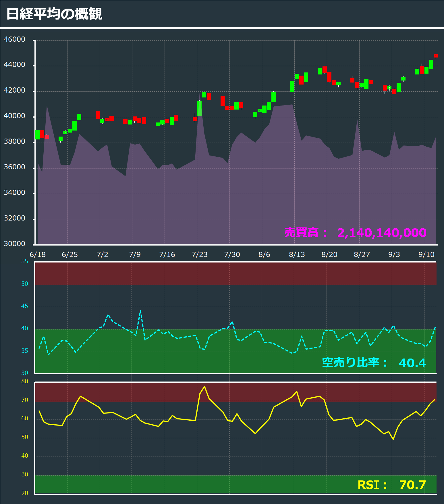Click the yellow 20 RSI axis label
Image resolution: width=444 pixels, height=504 pixels.
click(x=25, y=493)
